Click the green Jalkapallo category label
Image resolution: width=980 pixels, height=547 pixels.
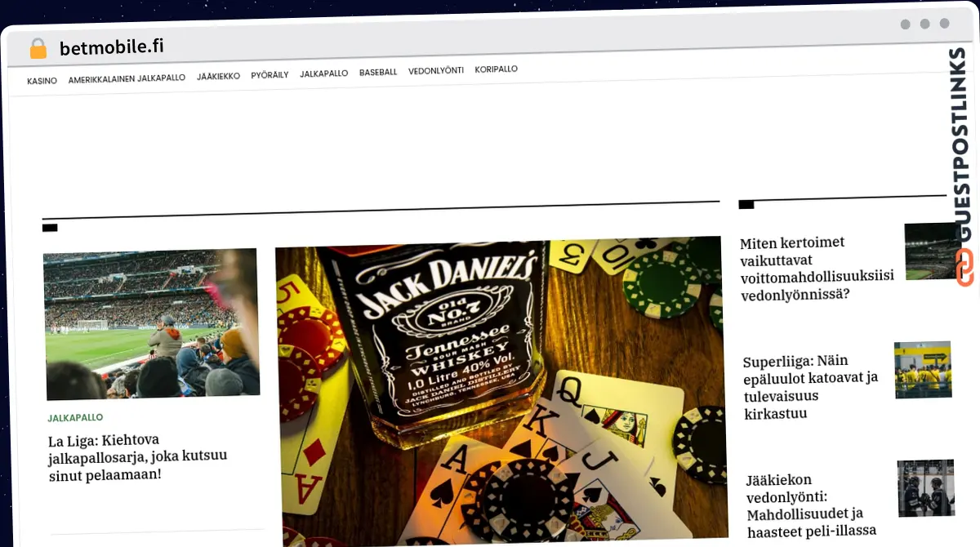tap(75, 418)
